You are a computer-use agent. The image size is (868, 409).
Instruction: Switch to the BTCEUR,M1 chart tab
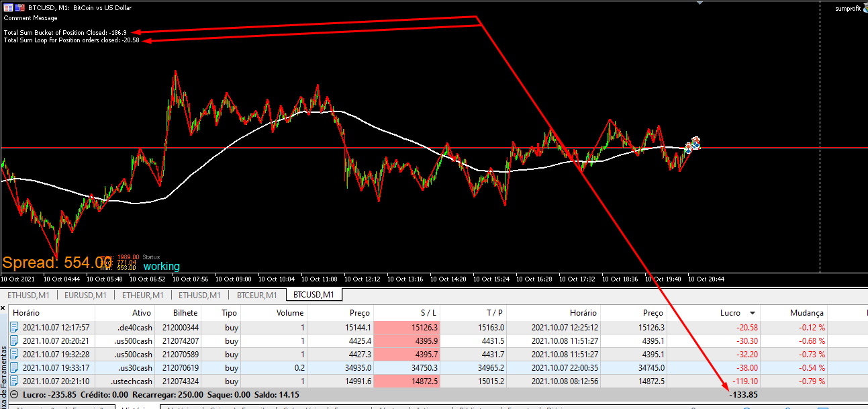tap(257, 295)
